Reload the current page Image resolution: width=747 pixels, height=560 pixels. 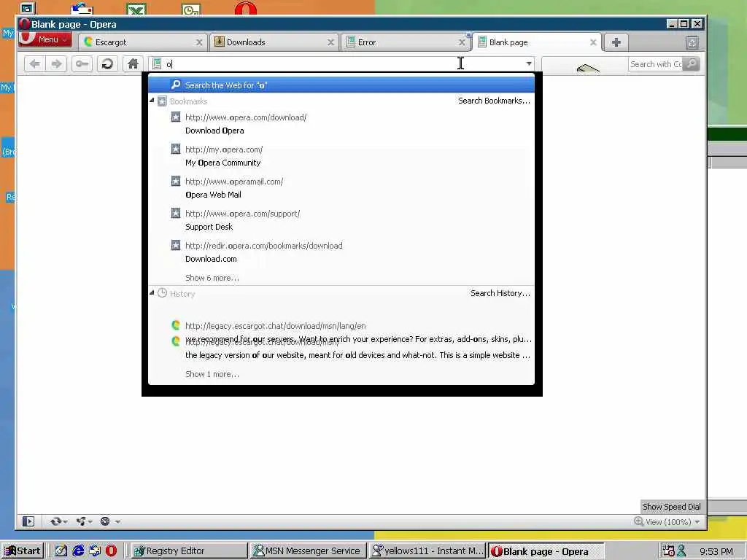[107, 64]
